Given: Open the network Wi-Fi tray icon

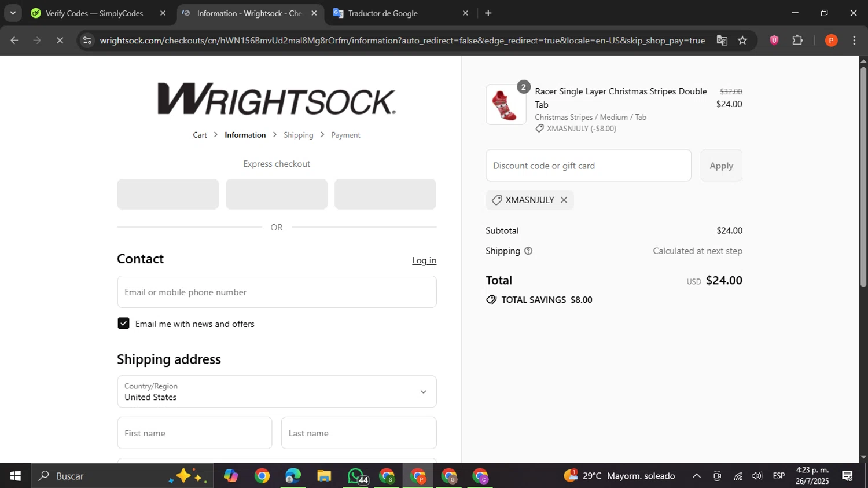Looking at the screenshot, I should [738, 476].
